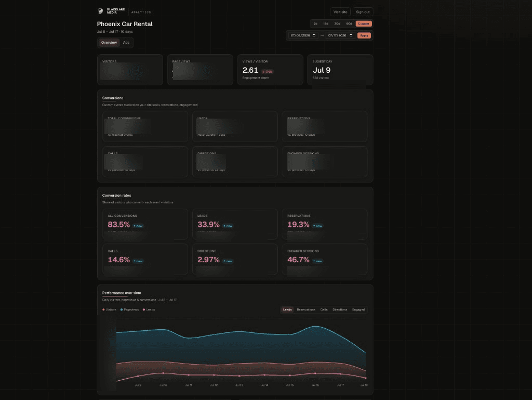The width and height of the screenshot is (532, 400).
Task: Click the Sign out button
Action: 363,12
